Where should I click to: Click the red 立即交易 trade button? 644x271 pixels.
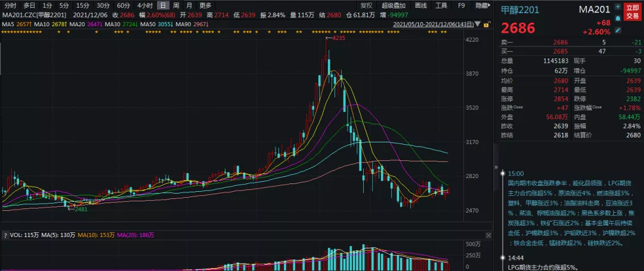pyautogui.click(x=632, y=12)
